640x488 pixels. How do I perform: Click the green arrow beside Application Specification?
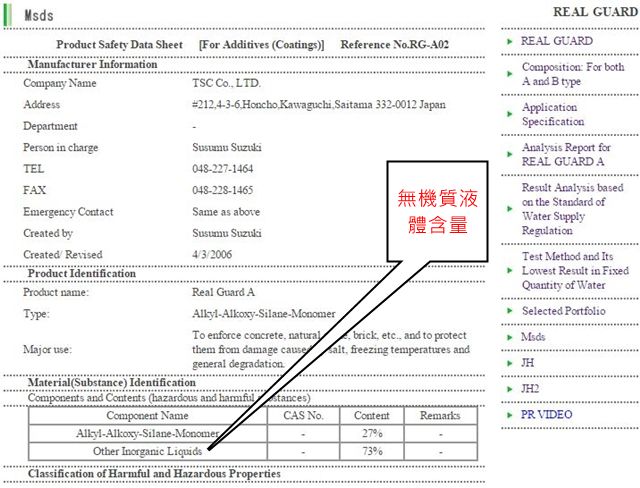coord(509,114)
